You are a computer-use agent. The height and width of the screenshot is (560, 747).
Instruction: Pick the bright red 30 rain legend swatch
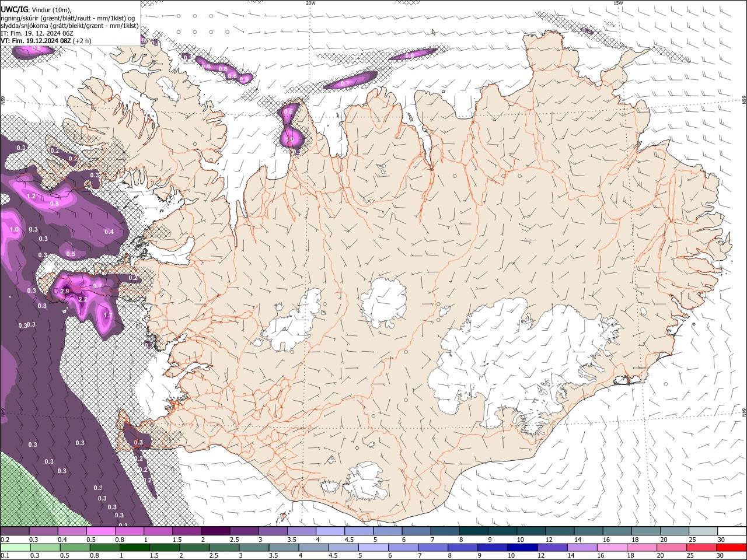(x=731, y=547)
